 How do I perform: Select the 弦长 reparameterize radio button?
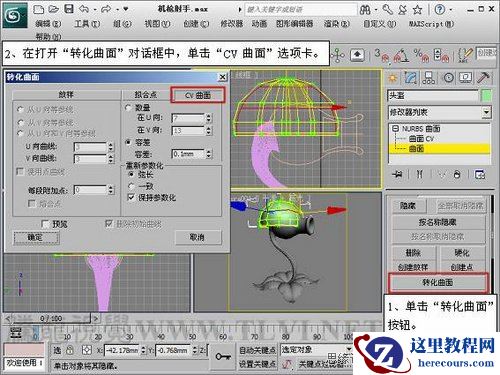pyautogui.click(x=131, y=174)
